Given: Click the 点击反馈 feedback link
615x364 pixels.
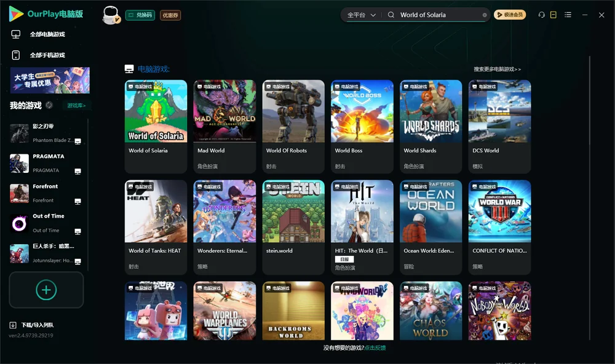Looking at the screenshot, I should coord(375,347).
